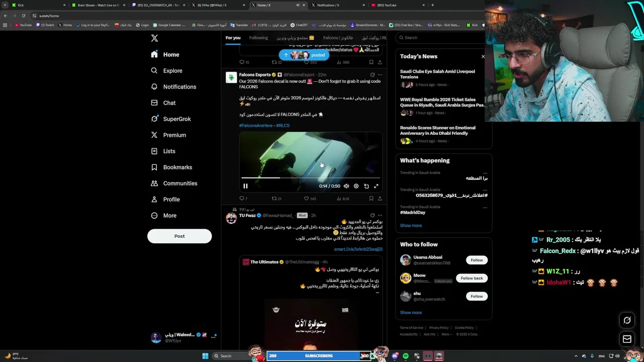Open Notifications in the X sidebar
Image resolution: width=644 pixels, height=362 pixels.
[x=174, y=87]
